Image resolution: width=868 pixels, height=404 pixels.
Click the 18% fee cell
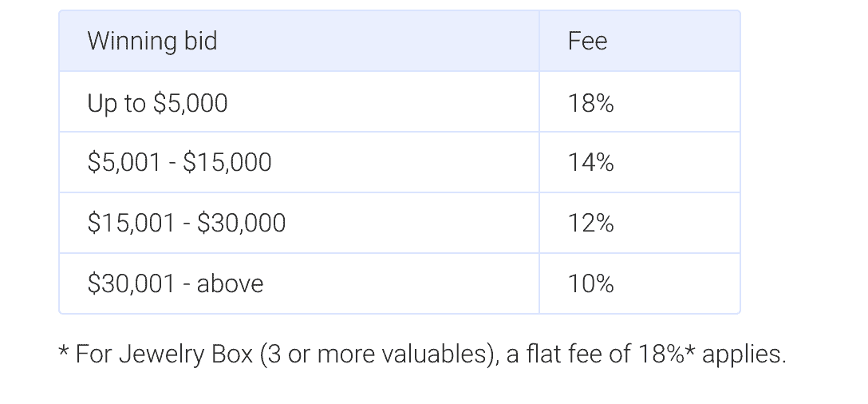639,102
